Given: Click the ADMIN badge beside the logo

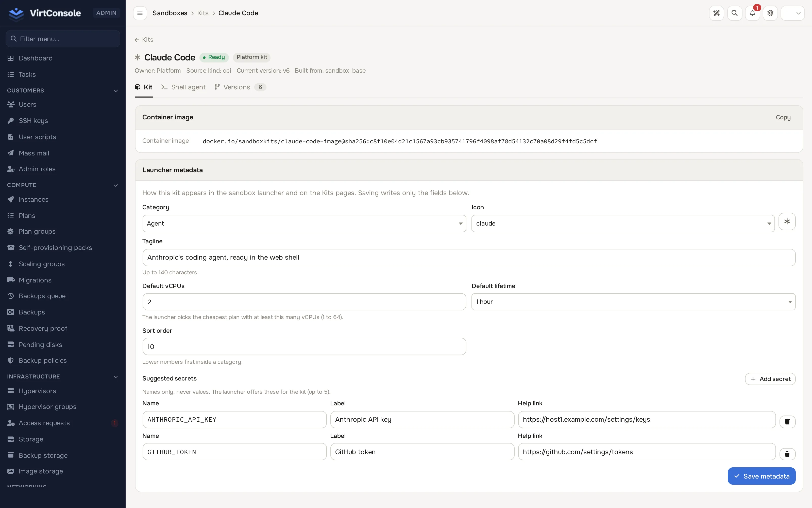Looking at the screenshot, I should tap(106, 13).
